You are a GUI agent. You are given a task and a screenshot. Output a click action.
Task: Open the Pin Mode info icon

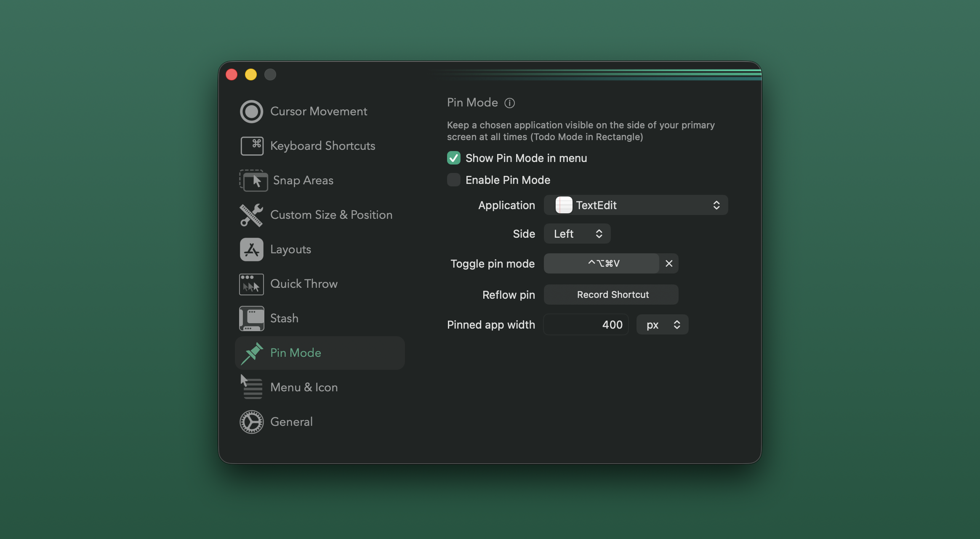[x=509, y=103]
